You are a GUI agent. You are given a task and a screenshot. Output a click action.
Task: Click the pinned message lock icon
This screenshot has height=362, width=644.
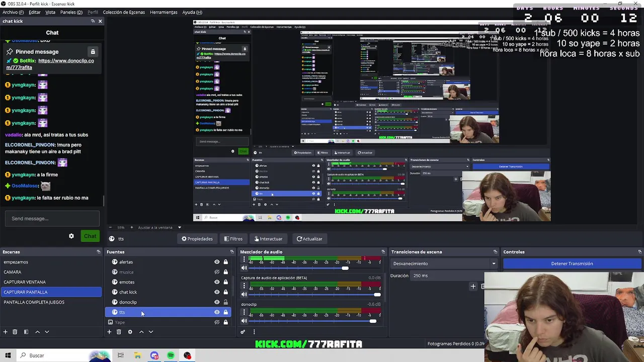pos(93,52)
